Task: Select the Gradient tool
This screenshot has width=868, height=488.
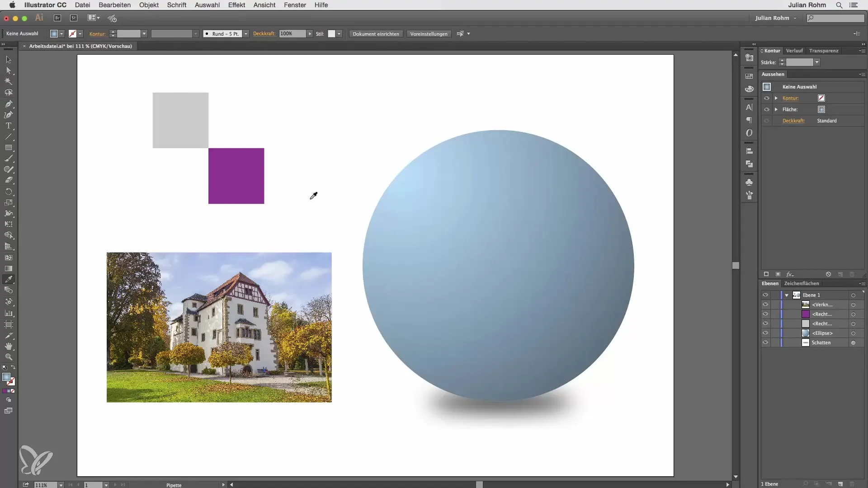Action: (x=9, y=268)
